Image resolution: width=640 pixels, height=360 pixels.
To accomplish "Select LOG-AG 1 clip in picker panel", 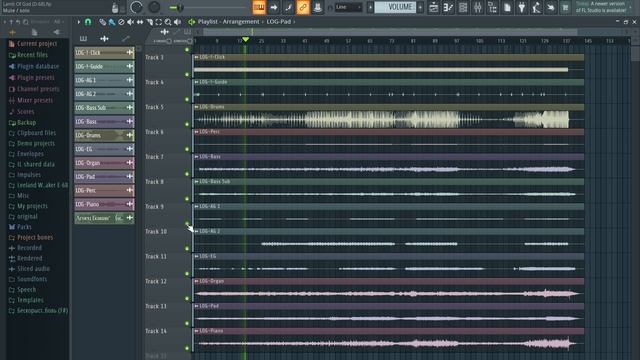I will [x=104, y=80].
